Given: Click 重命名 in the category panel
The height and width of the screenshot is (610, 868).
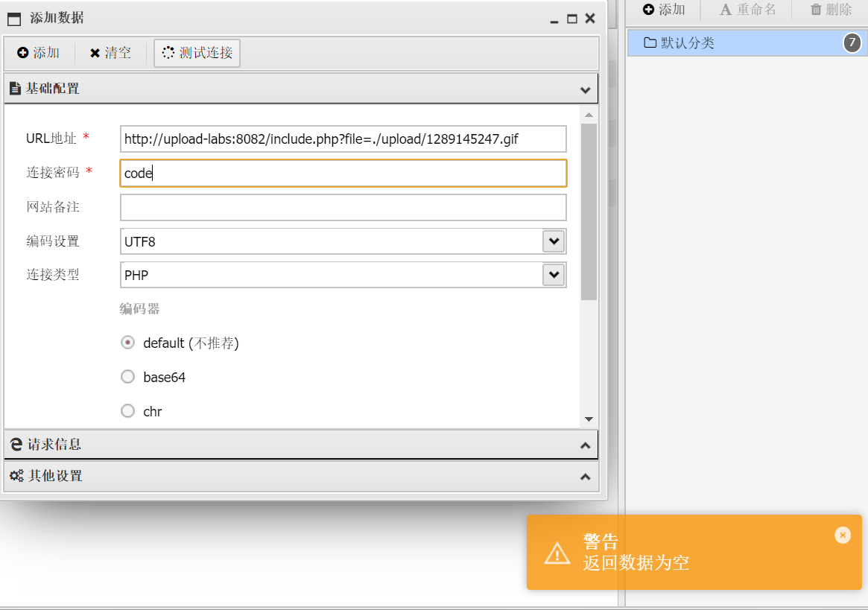Looking at the screenshot, I should click(748, 10).
